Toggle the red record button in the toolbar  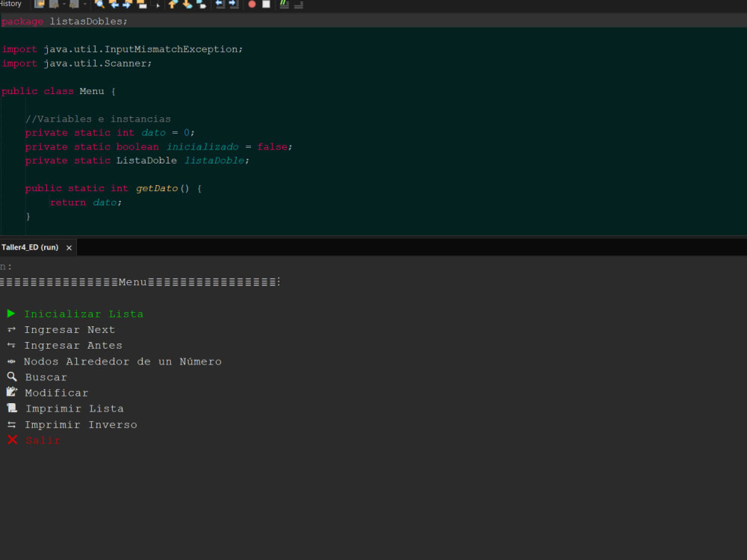[250, 4]
